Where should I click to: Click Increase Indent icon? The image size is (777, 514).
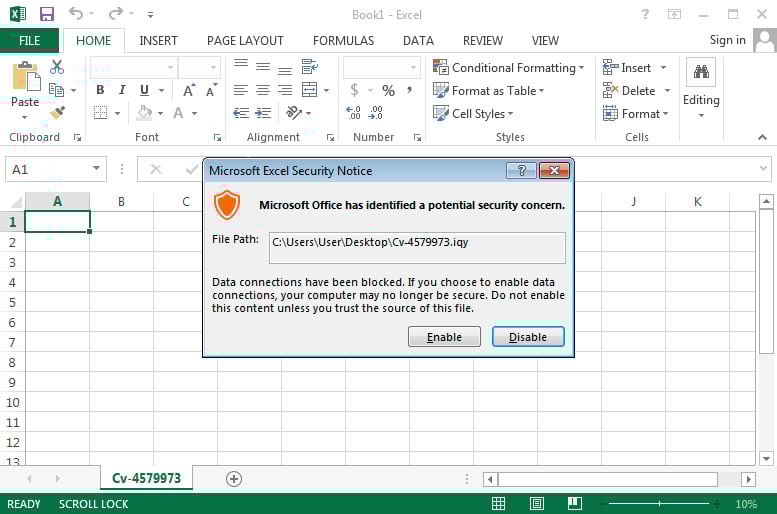263,113
